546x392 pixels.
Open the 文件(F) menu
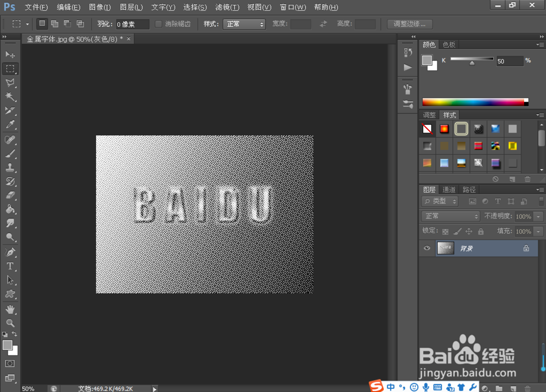pyautogui.click(x=36, y=7)
